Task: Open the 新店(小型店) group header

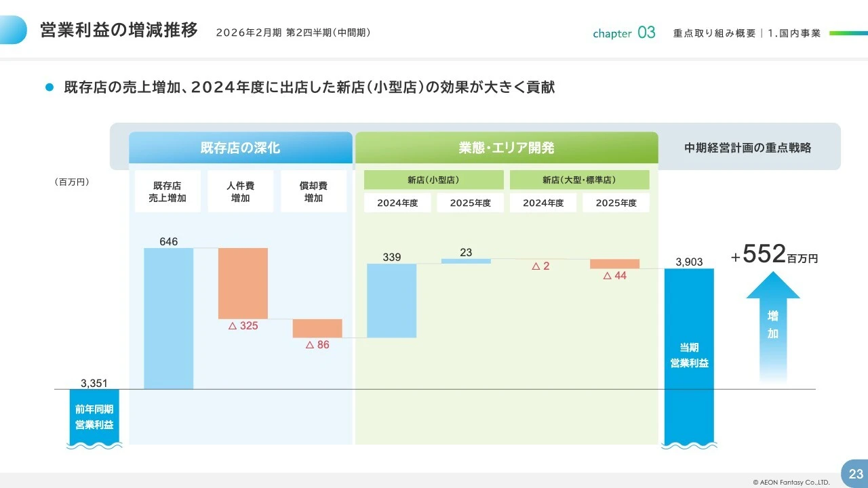Action: tap(433, 179)
